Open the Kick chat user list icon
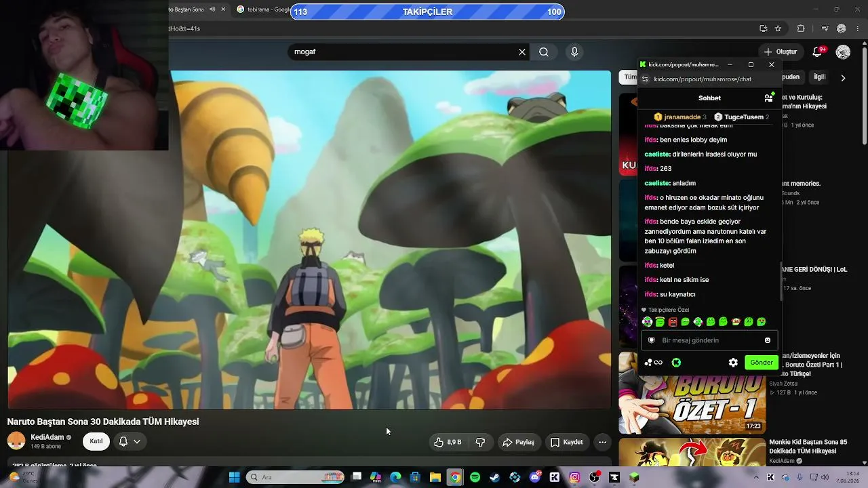The height and width of the screenshot is (488, 868). 769,98
